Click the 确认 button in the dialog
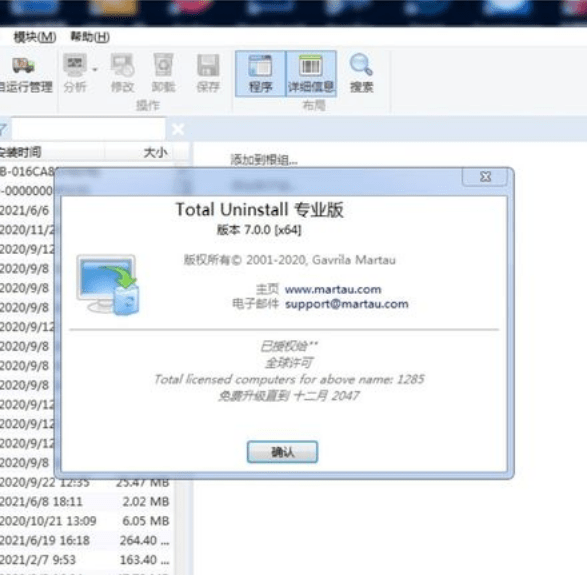Screen dimensions: 587x575 pyautogui.click(x=282, y=452)
